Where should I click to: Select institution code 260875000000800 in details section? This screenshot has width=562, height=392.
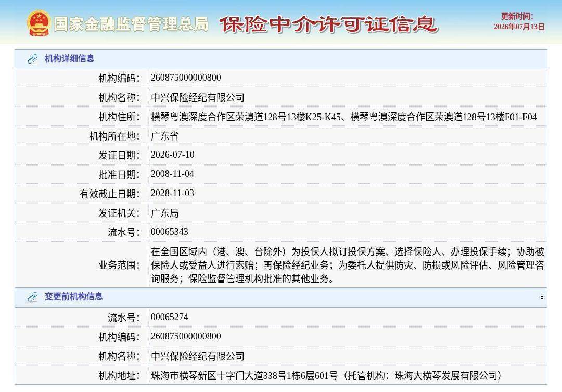tap(186, 78)
